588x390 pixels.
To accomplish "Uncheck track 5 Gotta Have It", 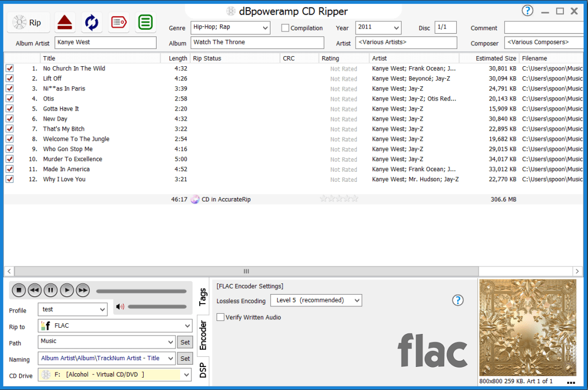I will click(x=10, y=108).
